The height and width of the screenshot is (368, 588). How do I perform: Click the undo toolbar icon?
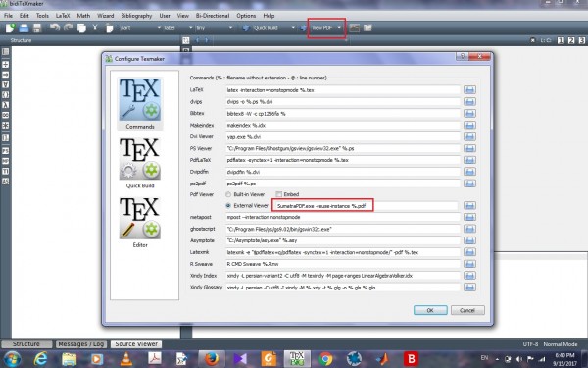click(55, 27)
